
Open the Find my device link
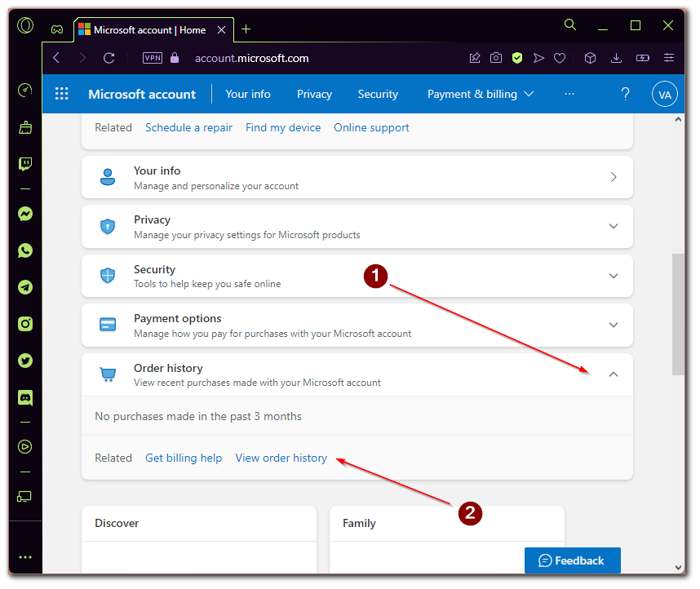(283, 128)
